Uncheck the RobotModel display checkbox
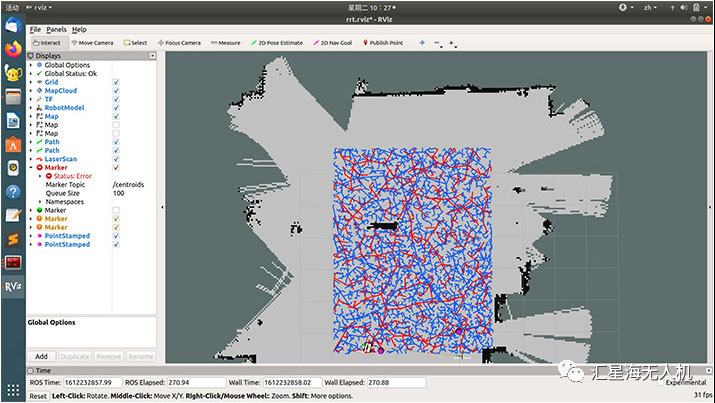This screenshot has width=715, height=403. coord(116,108)
